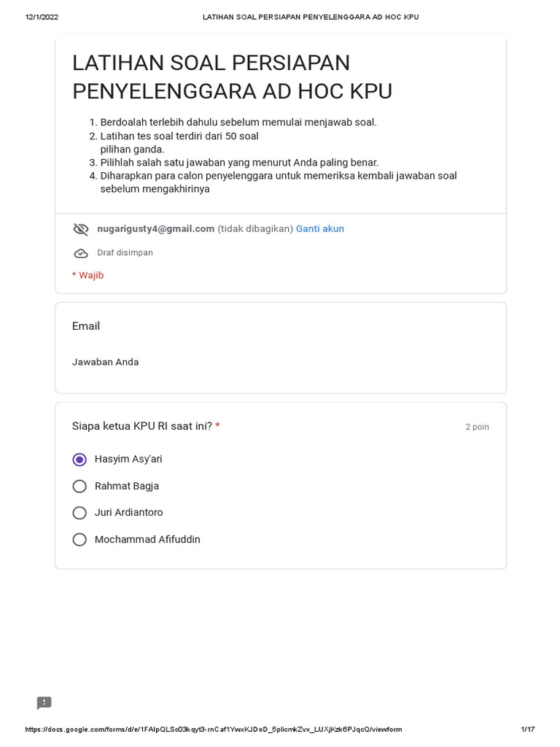560x747 pixels.
Task: Click the 'Berdoalah terlebih dahulu' instruction line
Action: (x=238, y=123)
